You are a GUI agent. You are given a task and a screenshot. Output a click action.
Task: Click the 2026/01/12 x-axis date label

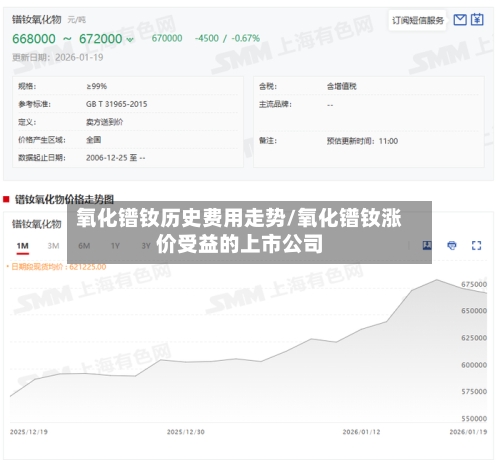tap(361, 432)
